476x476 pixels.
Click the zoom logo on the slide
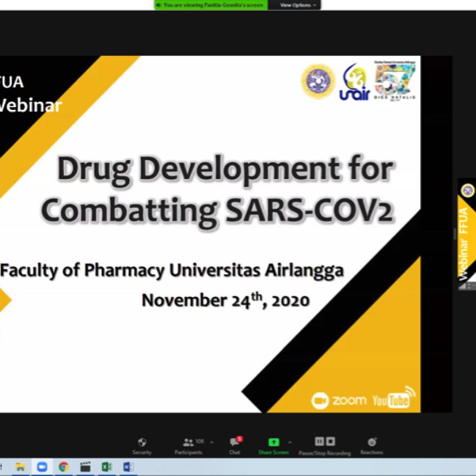339,401
